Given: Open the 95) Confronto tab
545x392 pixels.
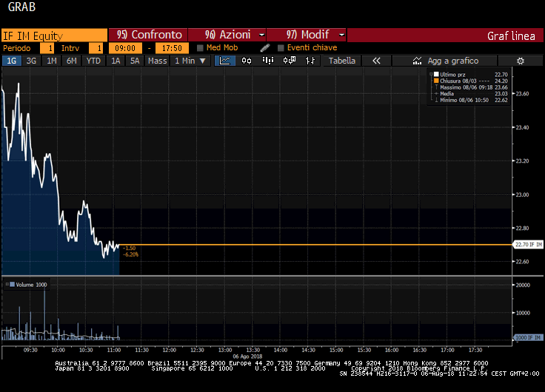Looking at the screenshot, I should coord(148,35).
